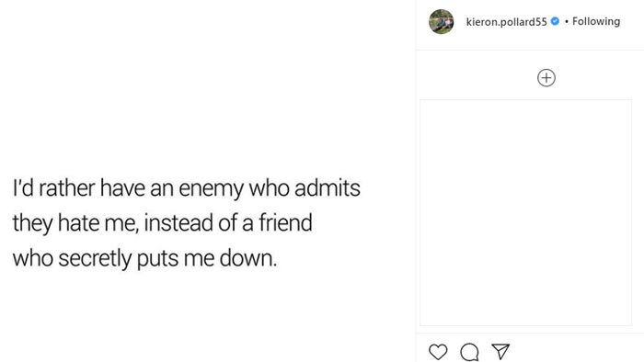Click the word 'rather' in the first line

click(x=67, y=188)
